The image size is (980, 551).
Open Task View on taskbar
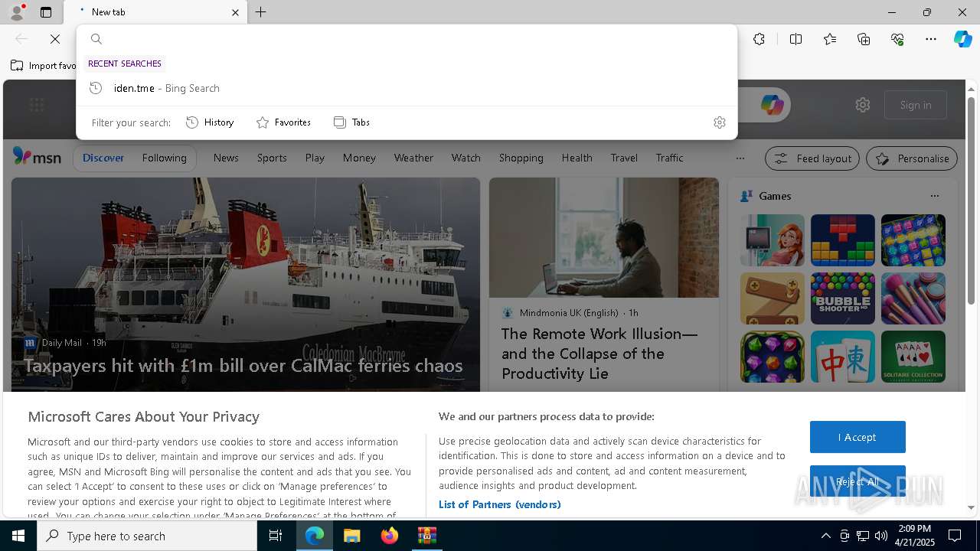(276, 536)
